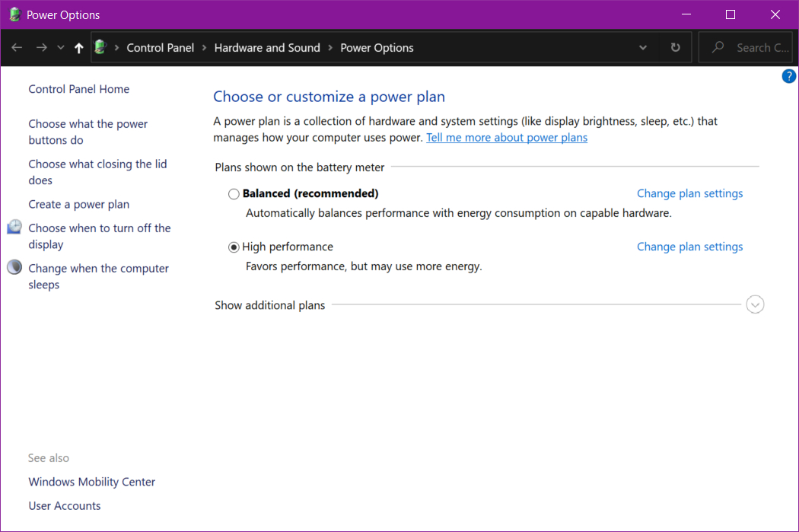This screenshot has width=799, height=532.
Task: Select the High performance power plan
Action: (x=234, y=247)
